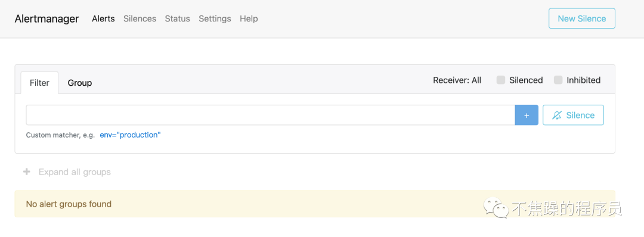Click the New Silence button
The width and height of the screenshot is (644, 237).
coord(581,18)
